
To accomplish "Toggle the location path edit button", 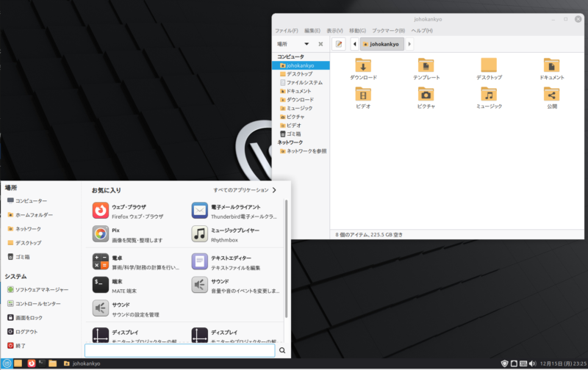I will 339,44.
